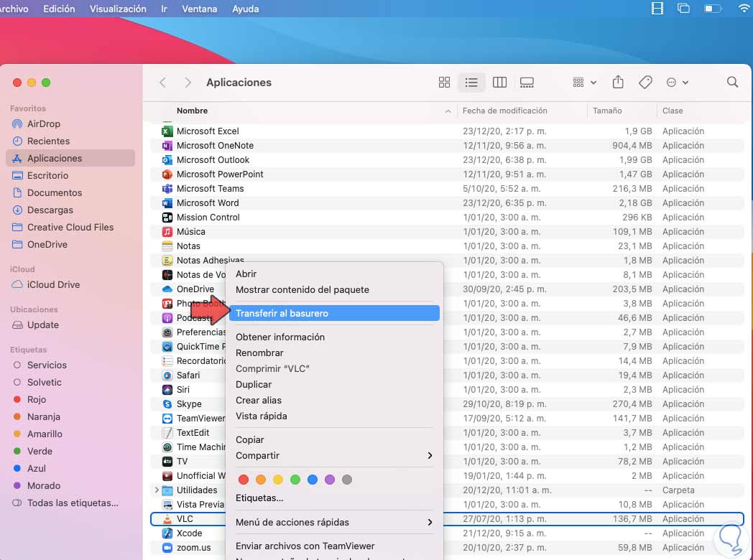Open the Visualización menu bar item
Viewport: 753px width, 560px height.
pos(118,9)
